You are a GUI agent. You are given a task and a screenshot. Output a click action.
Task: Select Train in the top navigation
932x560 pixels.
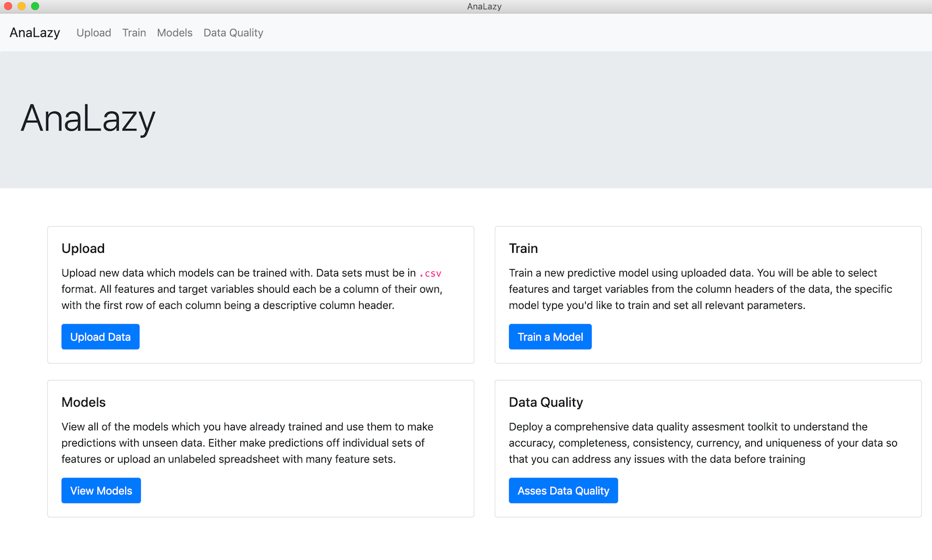tap(134, 32)
